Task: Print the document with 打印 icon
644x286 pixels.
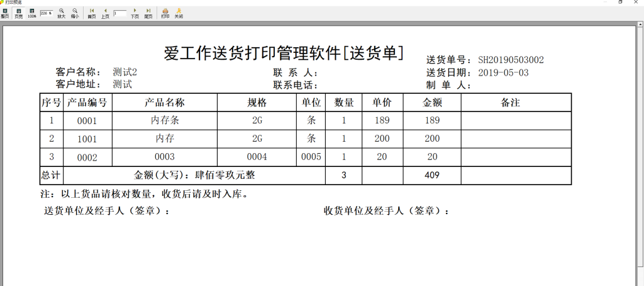Action: pyautogui.click(x=165, y=13)
